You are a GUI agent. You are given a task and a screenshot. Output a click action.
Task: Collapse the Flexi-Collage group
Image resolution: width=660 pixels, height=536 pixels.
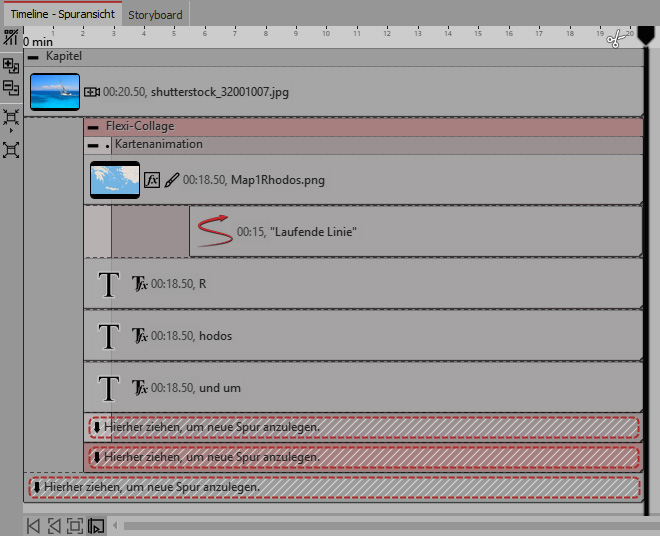pyautogui.click(x=93, y=126)
